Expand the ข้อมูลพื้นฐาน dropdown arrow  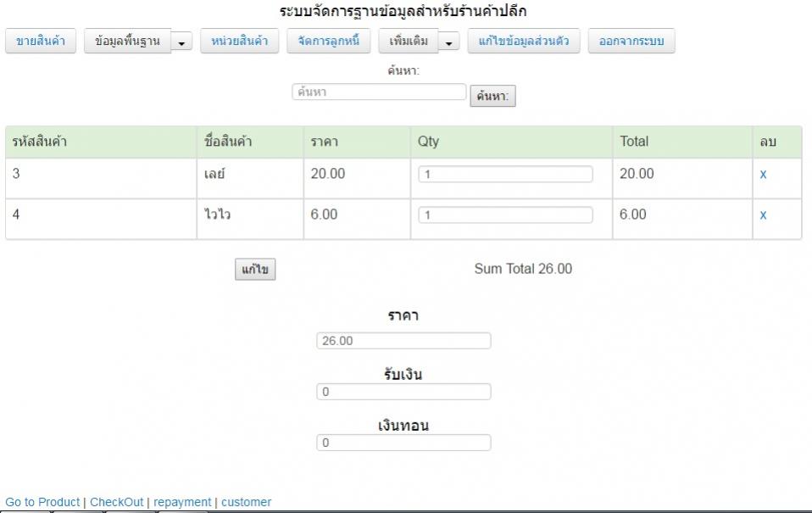pyautogui.click(x=181, y=42)
